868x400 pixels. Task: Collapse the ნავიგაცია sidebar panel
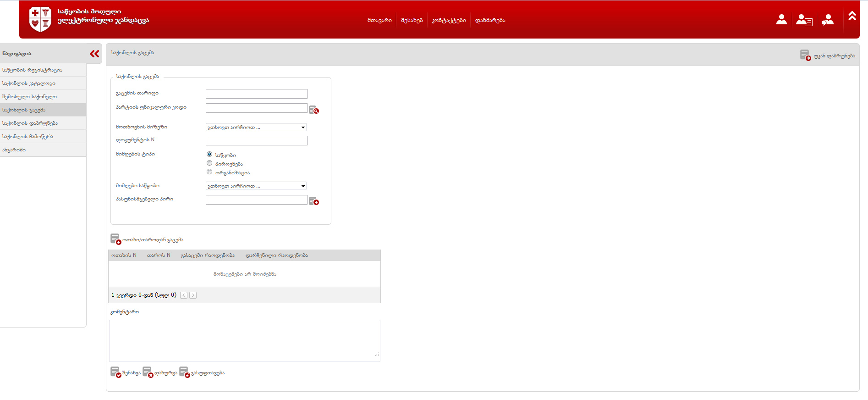pyautogui.click(x=94, y=54)
